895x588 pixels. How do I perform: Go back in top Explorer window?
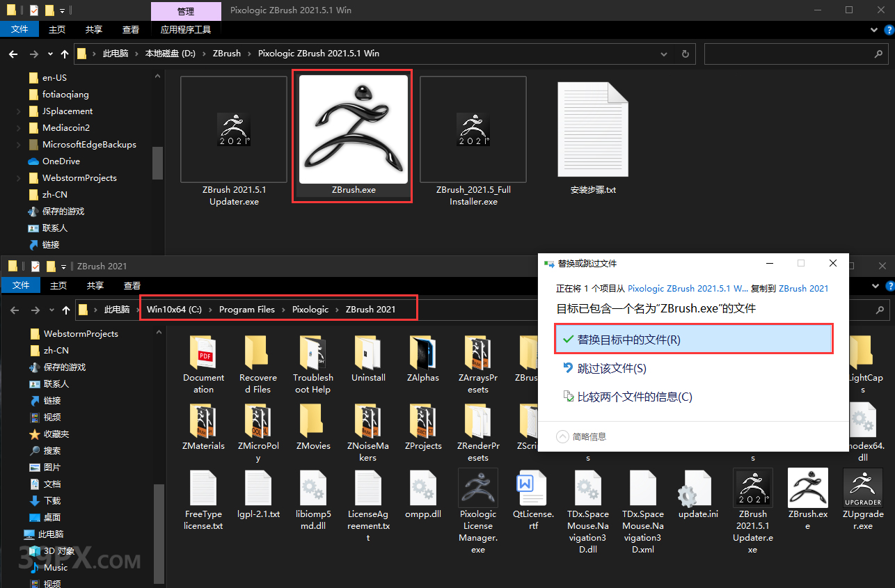14,54
